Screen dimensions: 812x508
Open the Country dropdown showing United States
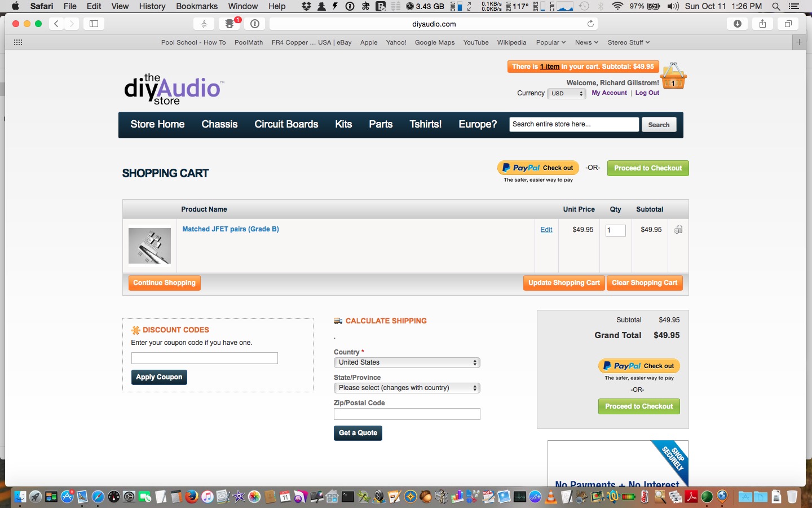point(407,362)
